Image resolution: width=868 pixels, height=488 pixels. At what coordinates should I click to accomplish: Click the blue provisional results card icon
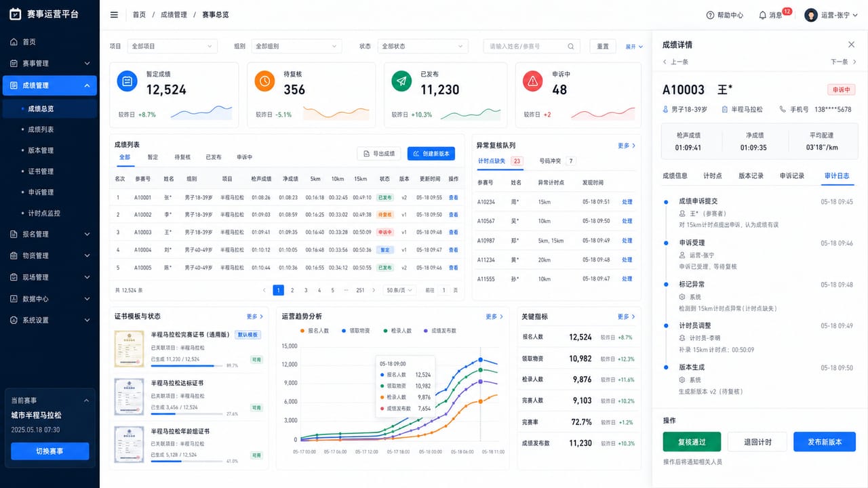click(x=127, y=81)
